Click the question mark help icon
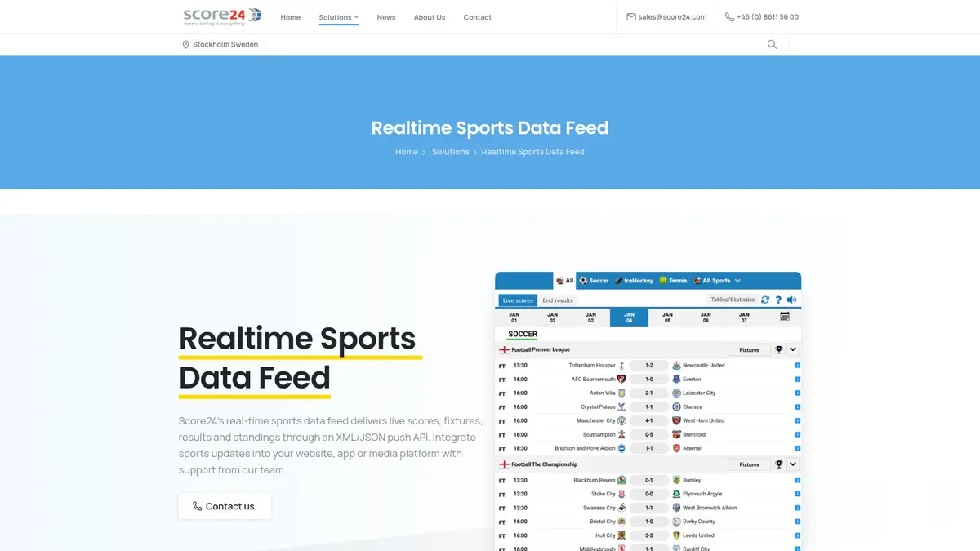 pyautogui.click(x=778, y=300)
